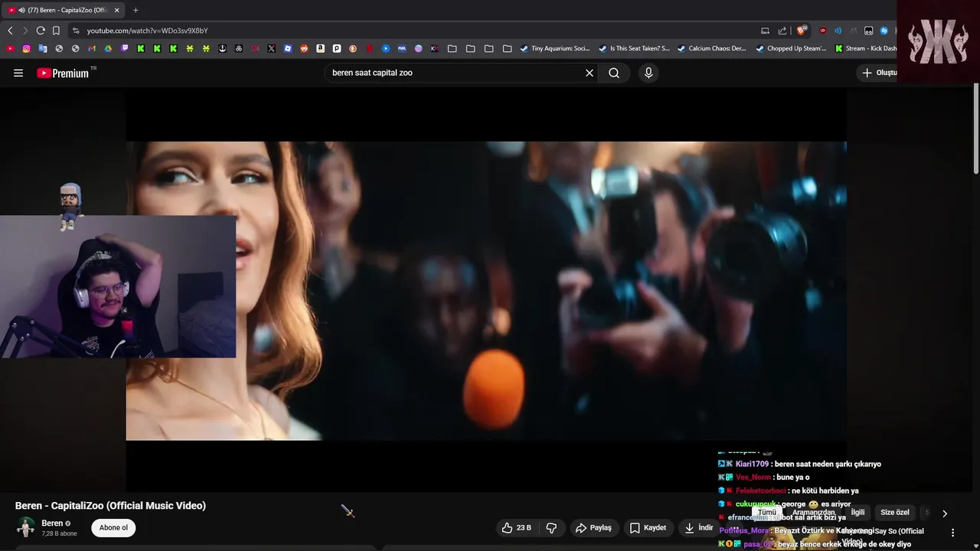Click the Paylaş share button

click(x=593, y=527)
